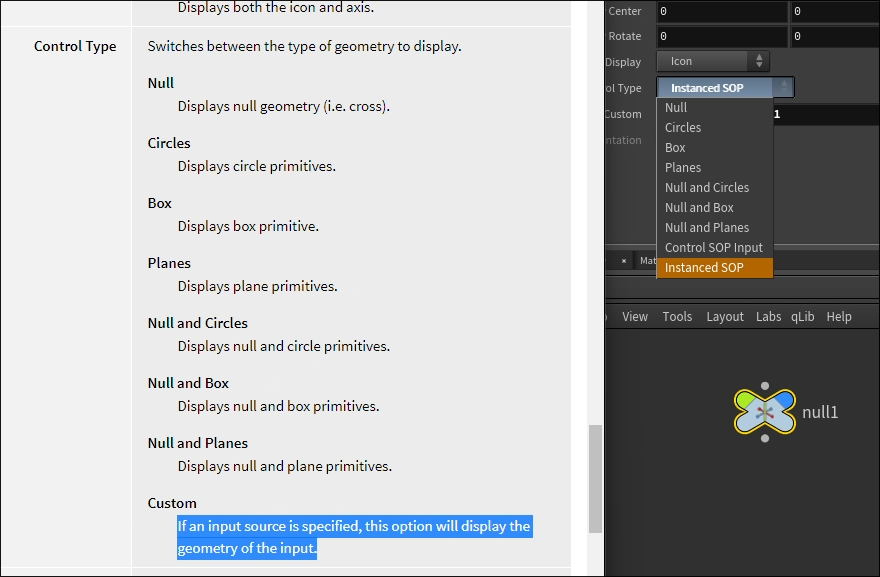Click text 'Displays null and box primitives.'
Image resolution: width=880 pixels, height=577 pixels.
tap(278, 406)
